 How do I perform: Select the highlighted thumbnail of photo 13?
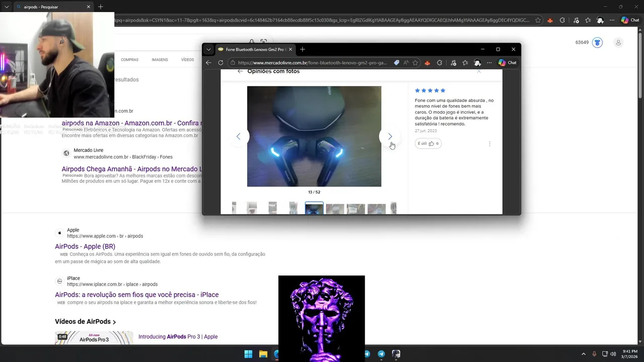tap(314, 208)
